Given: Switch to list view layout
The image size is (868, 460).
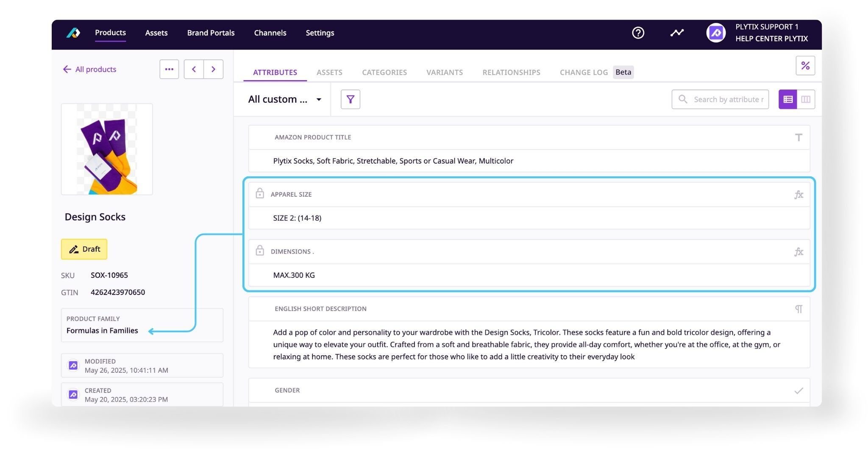Looking at the screenshot, I should [x=787, y=99].
